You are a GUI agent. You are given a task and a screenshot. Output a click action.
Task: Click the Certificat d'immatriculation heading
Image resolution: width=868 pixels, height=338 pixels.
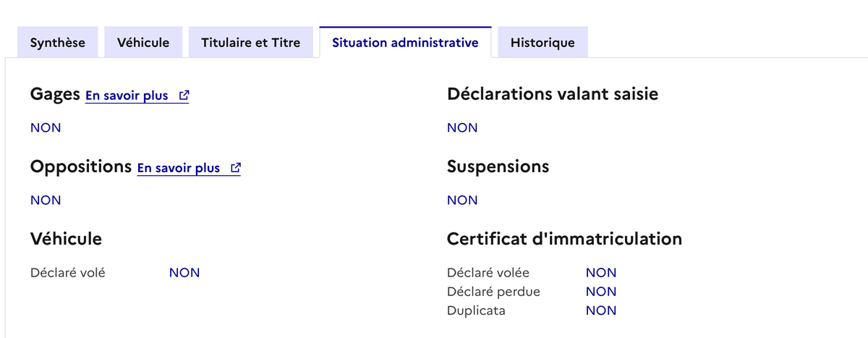564,238
